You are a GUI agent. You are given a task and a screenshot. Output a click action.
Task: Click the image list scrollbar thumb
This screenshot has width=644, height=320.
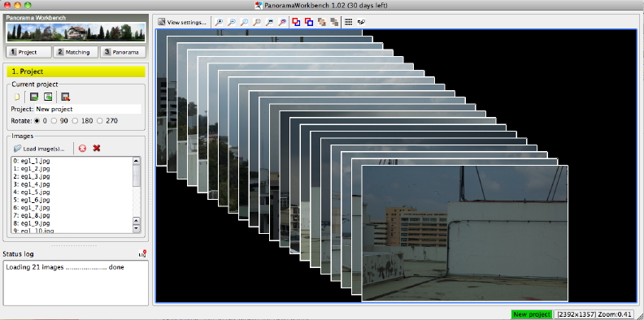(137, 176)
